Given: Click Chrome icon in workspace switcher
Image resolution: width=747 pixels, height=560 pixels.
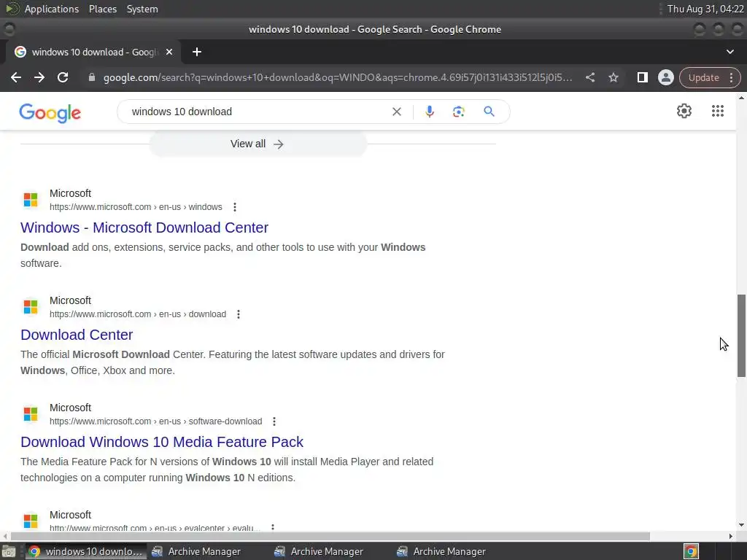Looking at the screenshot, I should click(x=691, y=551).
